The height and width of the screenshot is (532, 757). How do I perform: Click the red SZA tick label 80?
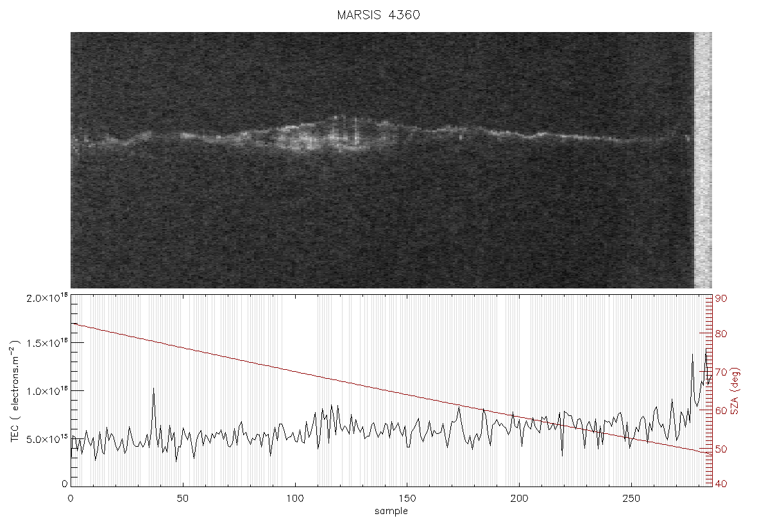tap(721, 334)
